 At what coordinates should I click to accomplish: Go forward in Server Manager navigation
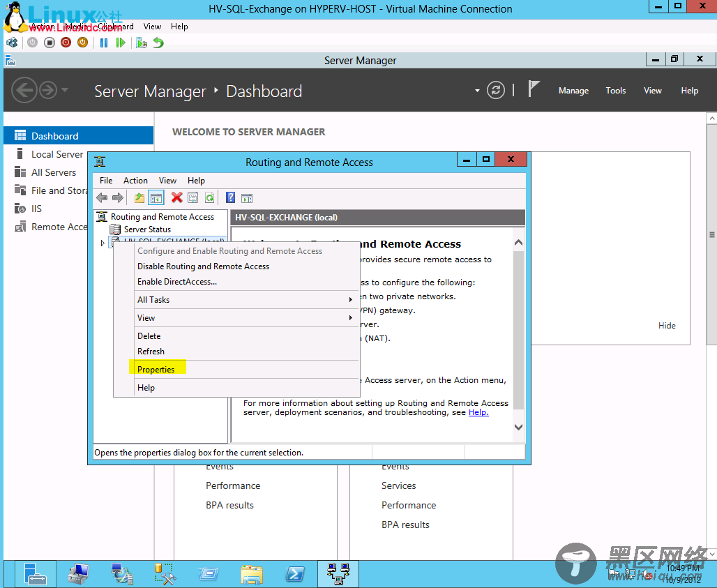point(48,90)
